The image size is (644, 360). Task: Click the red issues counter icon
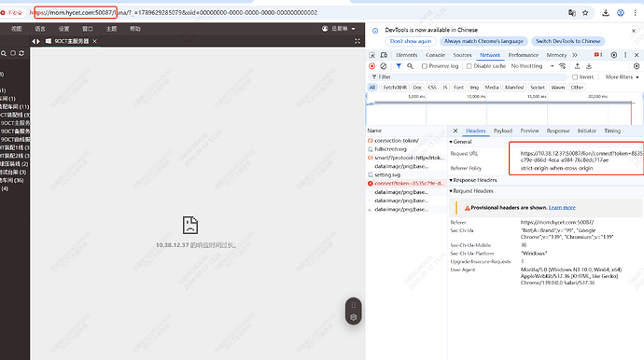pyautogui.click(x=598, y=55)
